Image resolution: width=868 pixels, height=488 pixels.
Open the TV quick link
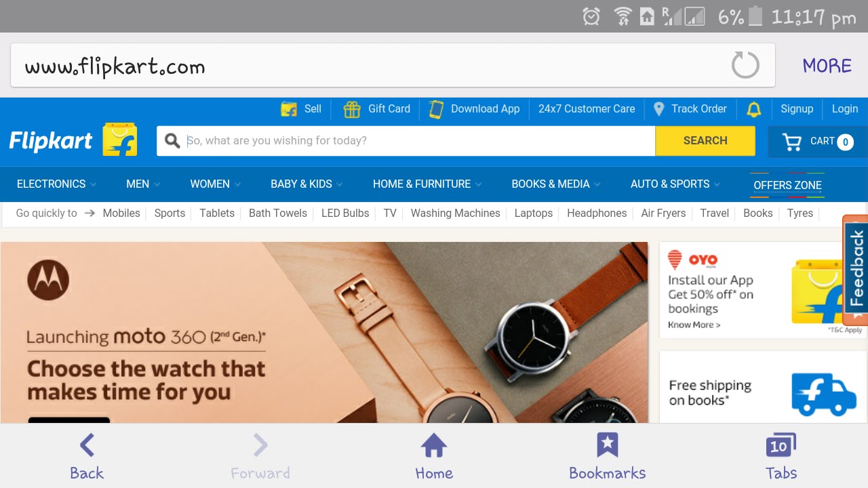[x=390, y=213]
